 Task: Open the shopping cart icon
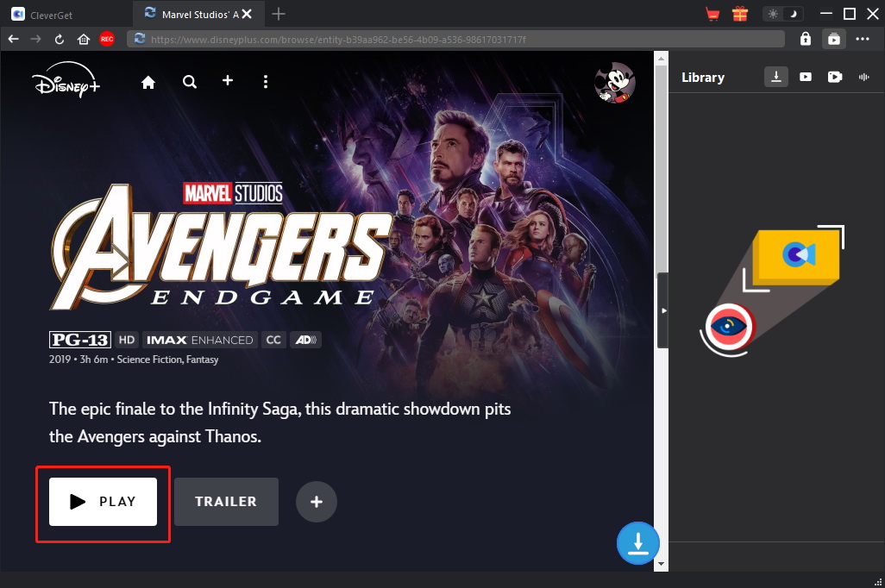[x=712, y=14]
